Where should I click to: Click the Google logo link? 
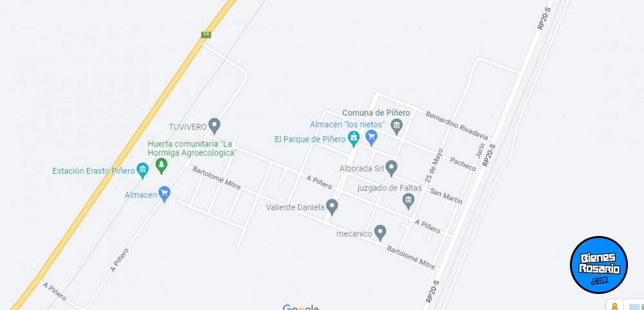point(301,307)
